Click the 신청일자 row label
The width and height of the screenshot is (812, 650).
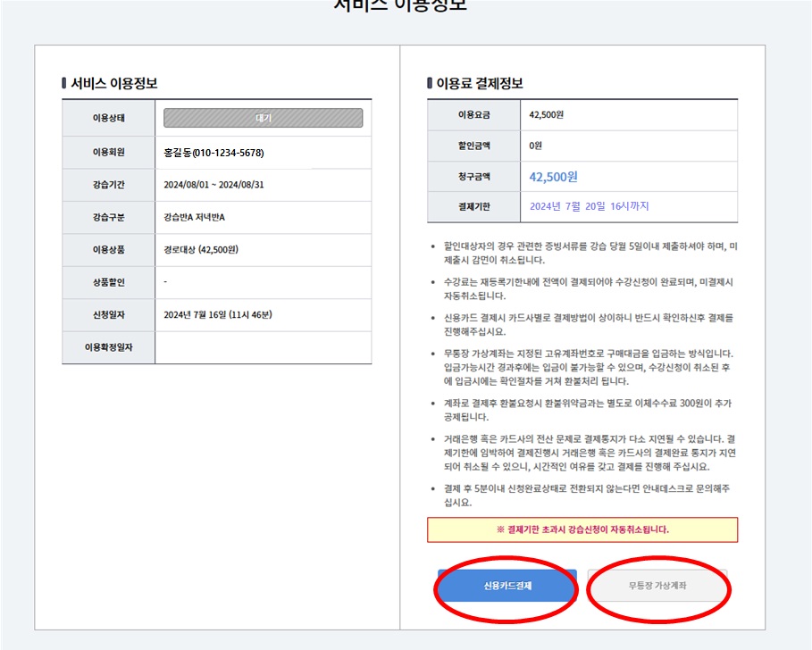click(x=109, y=314)
